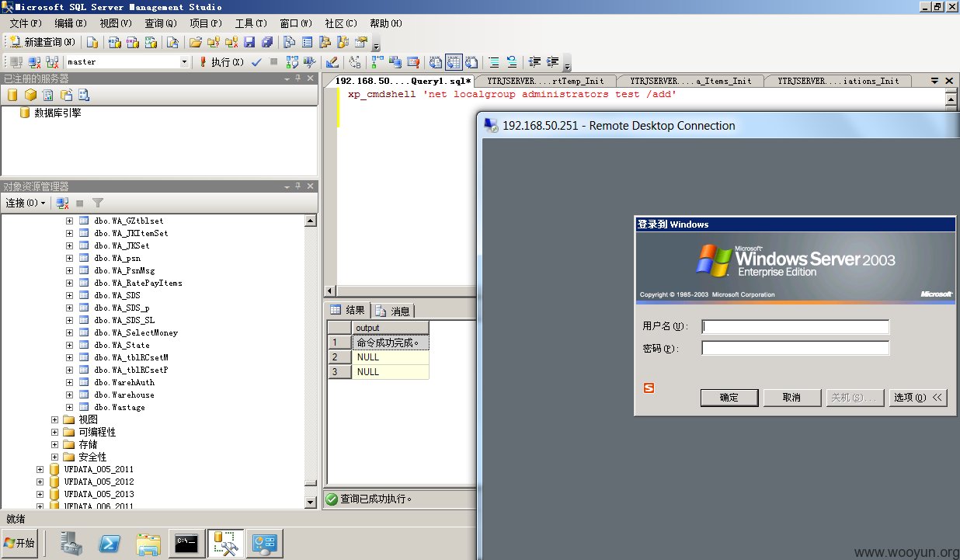Open the 连接(O) dropdown in Object Explorer

26,203
